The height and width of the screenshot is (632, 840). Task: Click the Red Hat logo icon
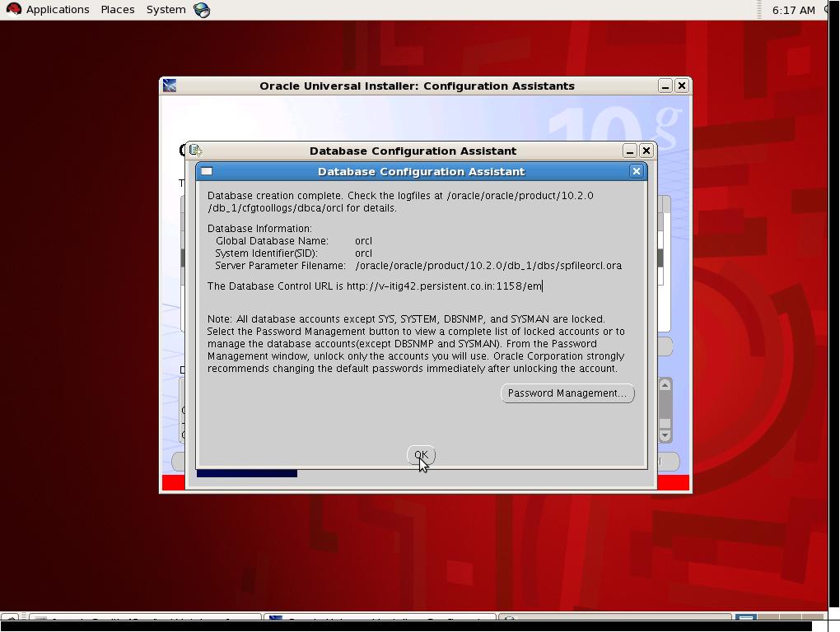pyautogui.click(x=13, y=9)
